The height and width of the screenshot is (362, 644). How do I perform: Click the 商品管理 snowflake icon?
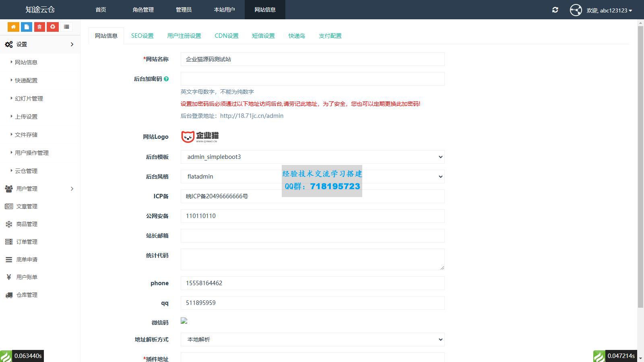[x=9, y=224]
